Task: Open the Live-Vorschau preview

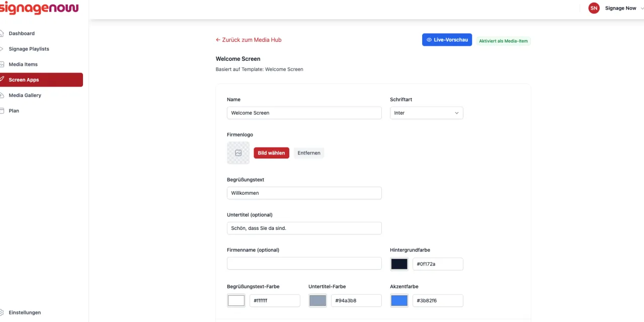Action: (447, 40)
